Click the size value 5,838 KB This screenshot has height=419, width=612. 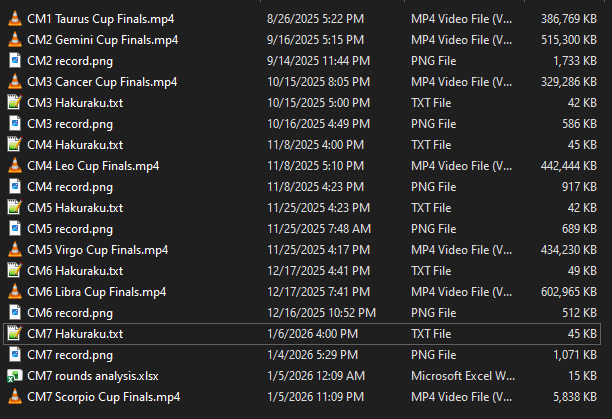pos(575,397)
